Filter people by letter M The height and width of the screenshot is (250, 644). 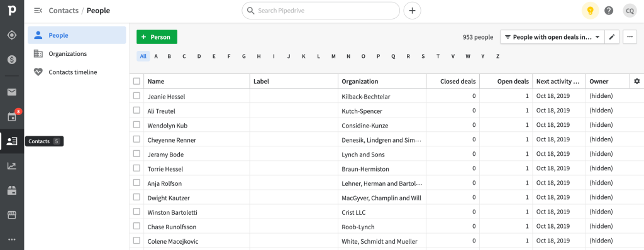point(333,57)
